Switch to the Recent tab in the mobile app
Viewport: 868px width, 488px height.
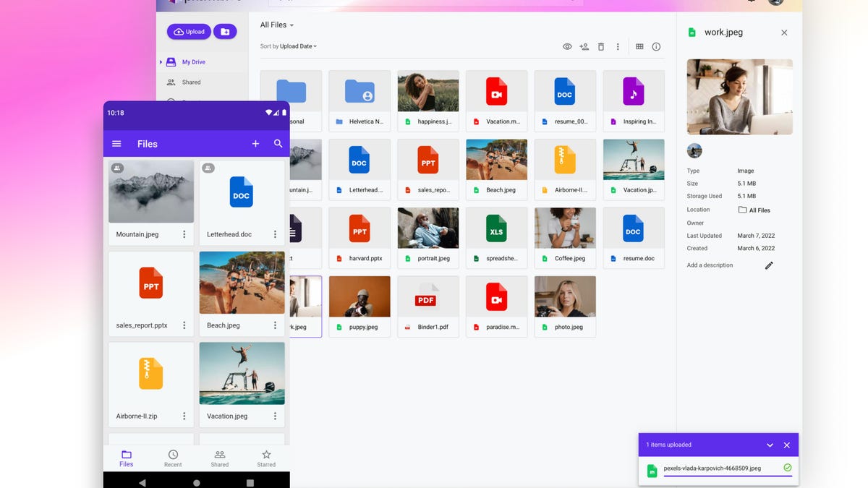(x=173, y=458)
